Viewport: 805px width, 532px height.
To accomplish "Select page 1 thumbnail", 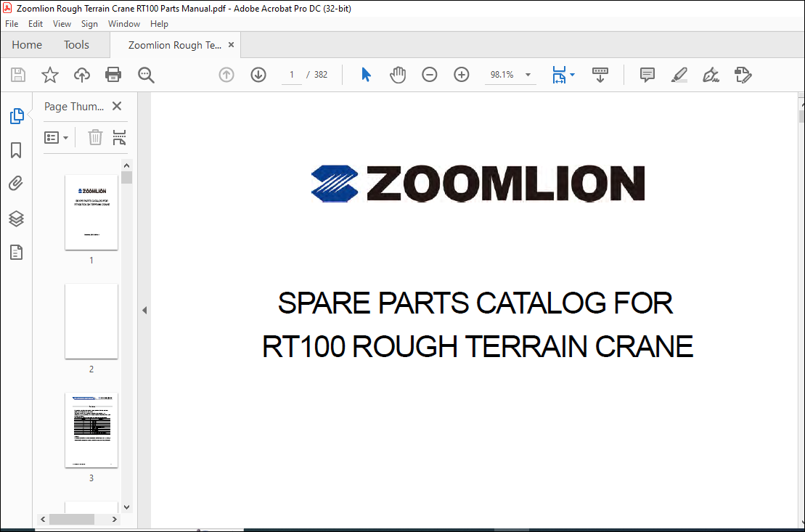I will (x=91, y=212).
